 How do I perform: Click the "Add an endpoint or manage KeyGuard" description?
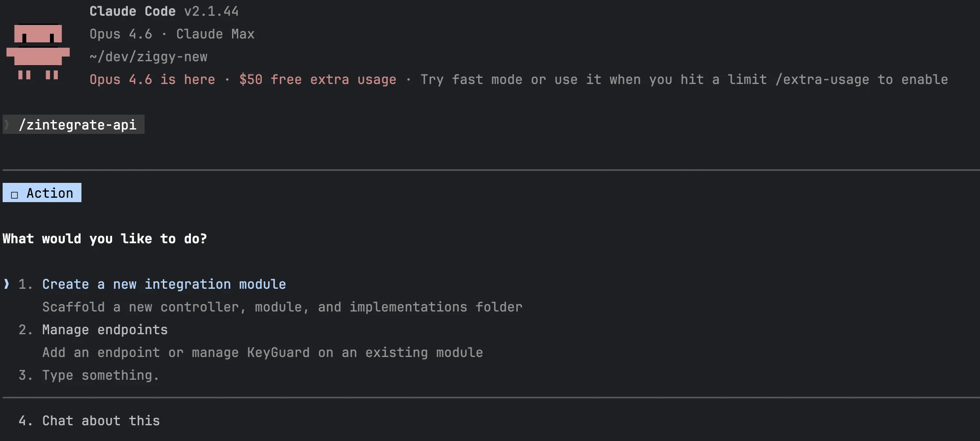[262, 353]
